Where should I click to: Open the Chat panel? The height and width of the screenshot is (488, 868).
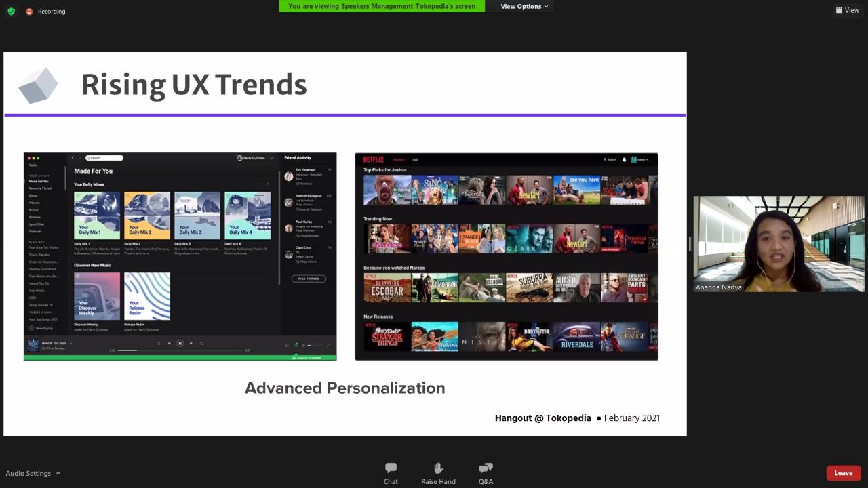point(391,474)
